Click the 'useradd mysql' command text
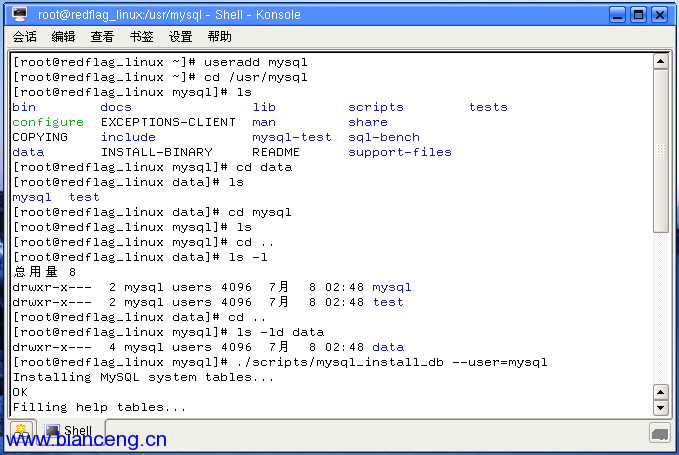 click(x=255, y=62)
